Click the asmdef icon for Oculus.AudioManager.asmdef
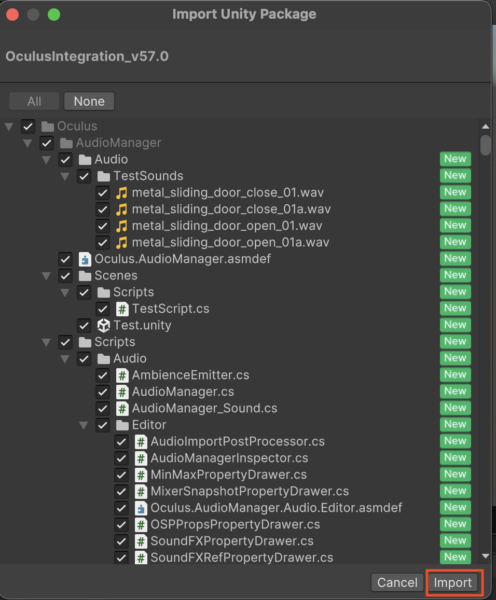The height and width of the screenshot is (600, 496). 85,259
